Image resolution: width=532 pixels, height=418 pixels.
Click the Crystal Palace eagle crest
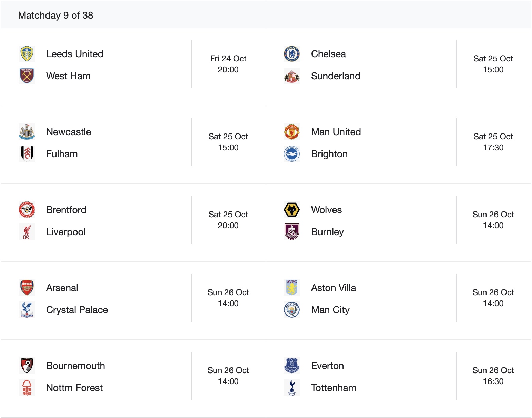(x=27, y=310)
